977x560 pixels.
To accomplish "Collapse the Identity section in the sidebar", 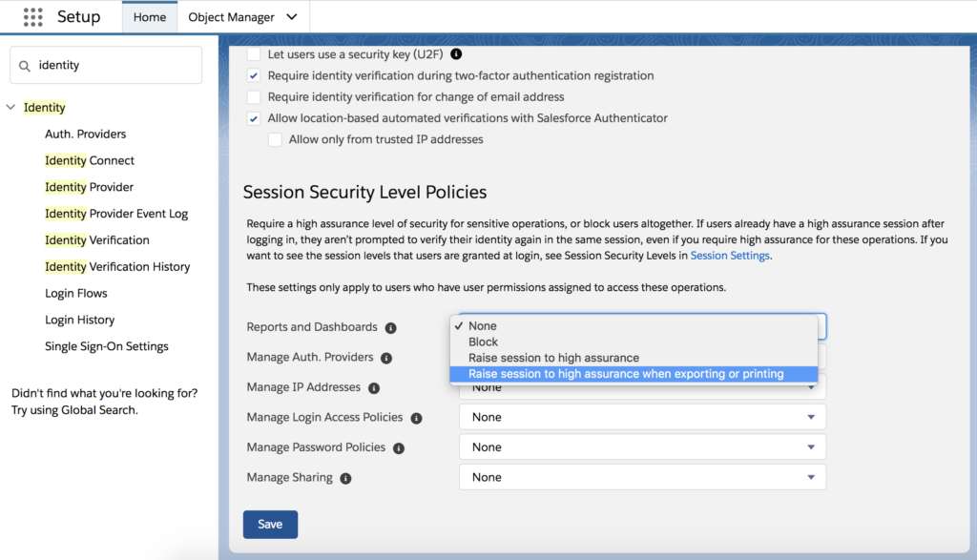I will click(x=10, y=107).
